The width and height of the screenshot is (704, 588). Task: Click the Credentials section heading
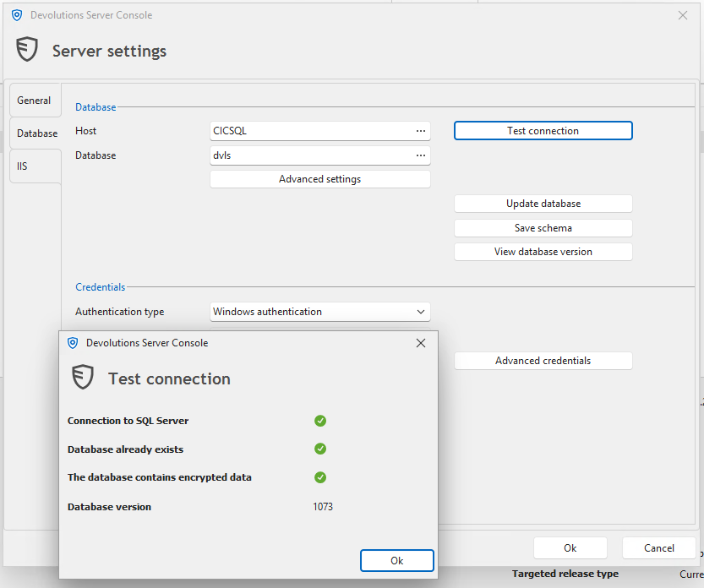point(100,287)
